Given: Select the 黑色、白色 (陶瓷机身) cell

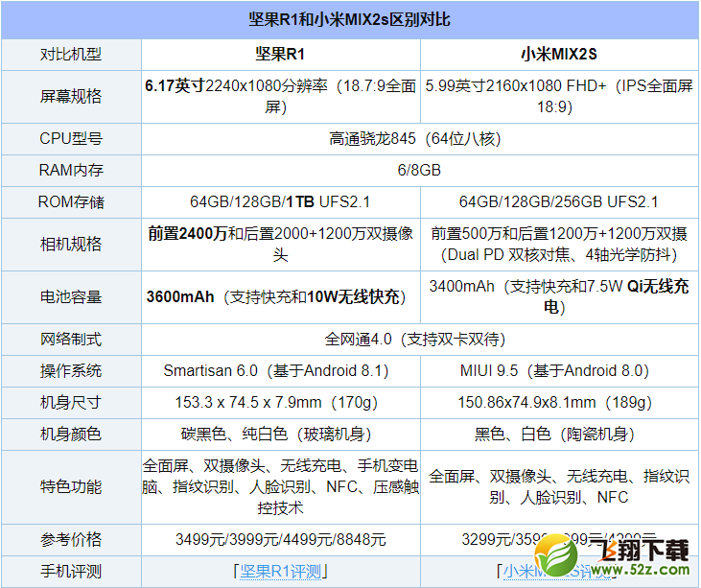Looking at the screenshot, I should coord(559,435).
